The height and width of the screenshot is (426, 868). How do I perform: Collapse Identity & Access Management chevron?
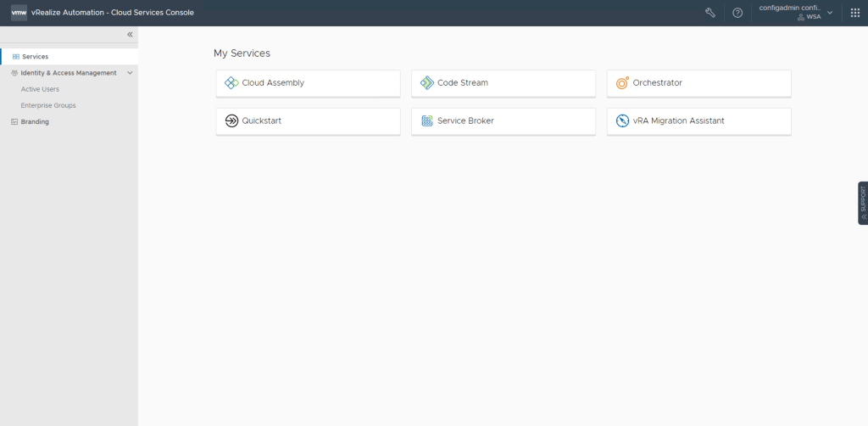point(130,73)
